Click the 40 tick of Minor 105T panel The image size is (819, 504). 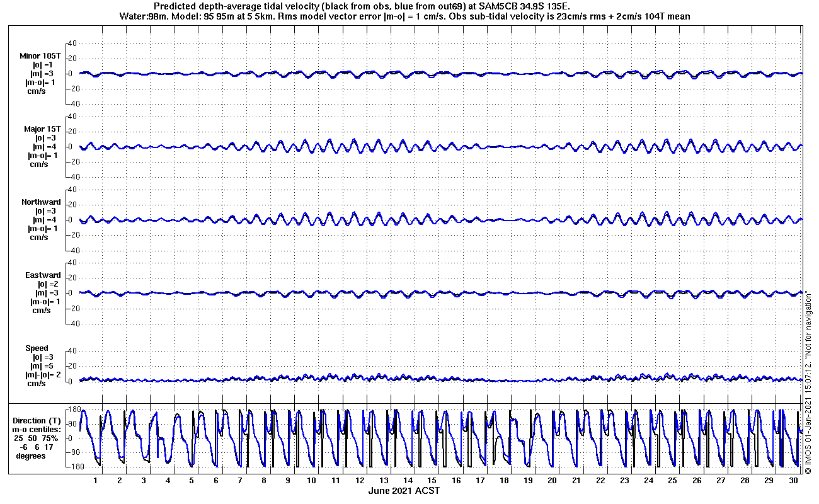(x=72, y=43)
